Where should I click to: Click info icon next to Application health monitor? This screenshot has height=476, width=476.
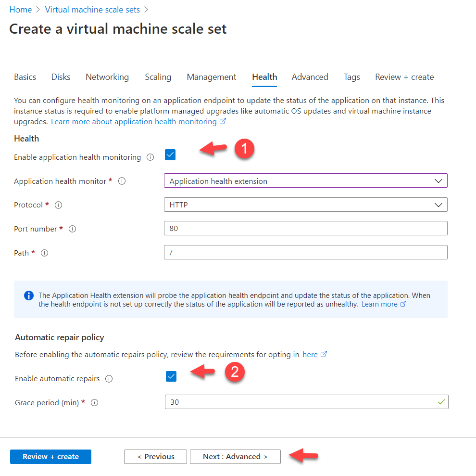pos(122,181)
